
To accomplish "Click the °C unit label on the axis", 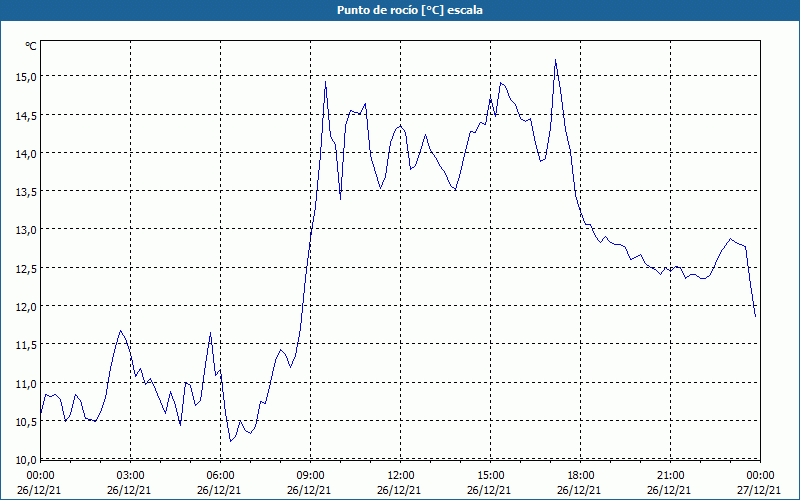I will tap(31, 46).
